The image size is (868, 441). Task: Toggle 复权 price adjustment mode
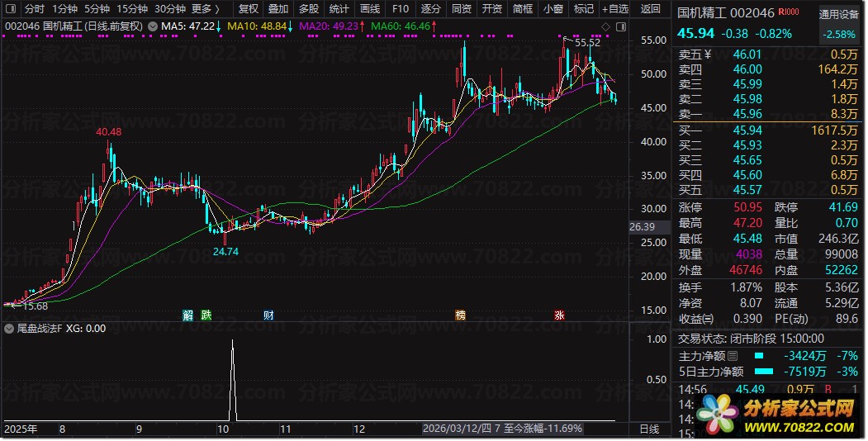point(248,9)
